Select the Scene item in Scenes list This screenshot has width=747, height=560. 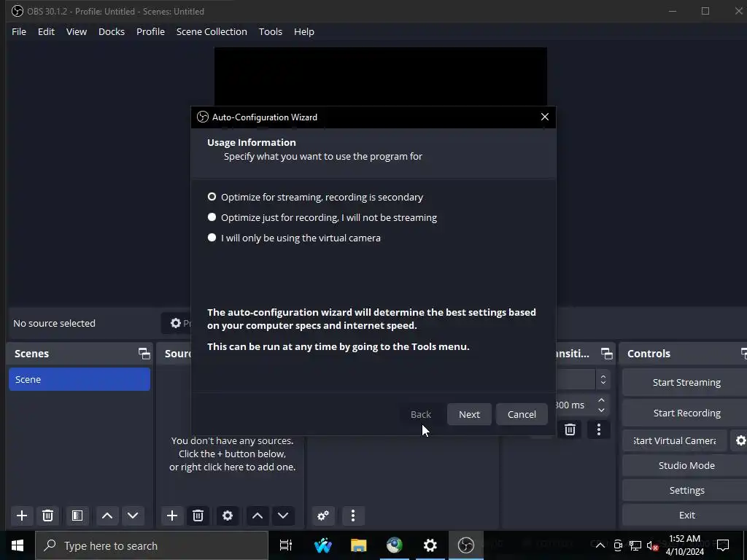pyautogui.click(x=80, y=379)
